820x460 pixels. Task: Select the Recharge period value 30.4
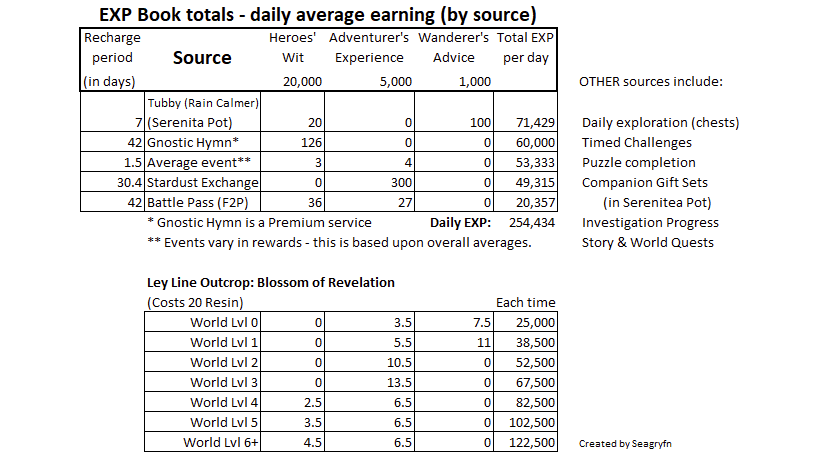click(126, 182)
